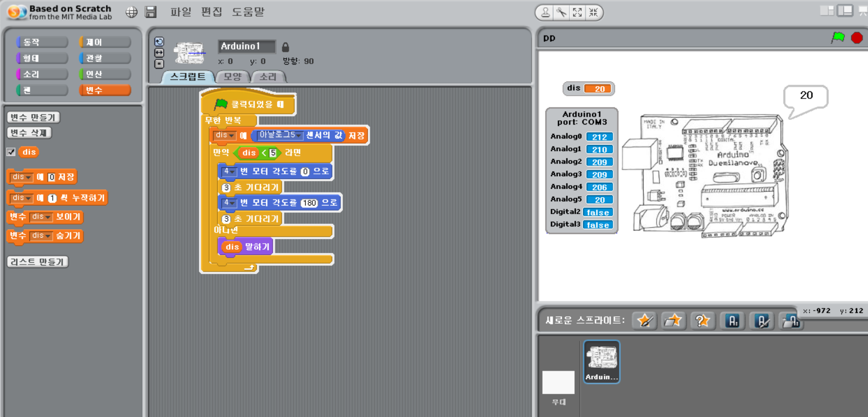868x417 pixels.
Task: Click the Arduino1 sprite name field
Action: tap(247, 46)
